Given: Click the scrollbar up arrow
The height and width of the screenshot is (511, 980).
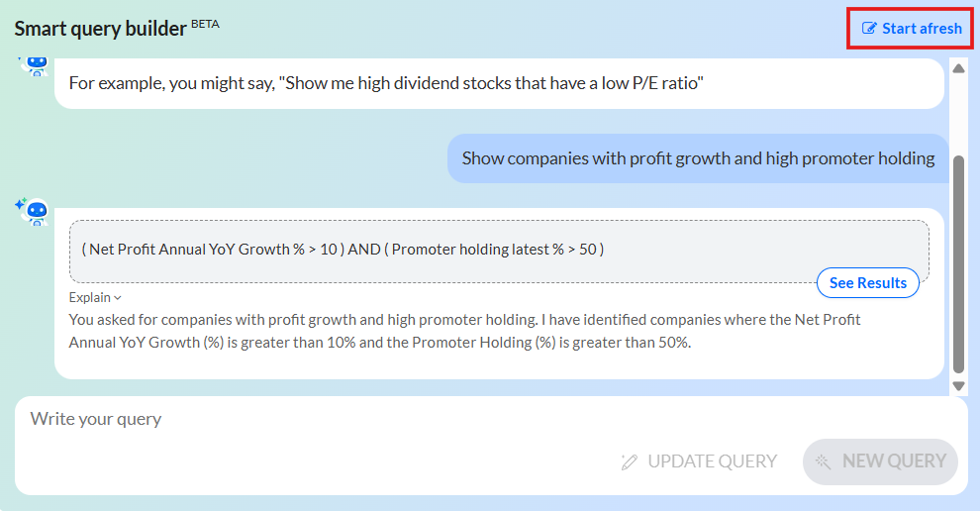Looking at the screenshot, I should (958, 68).
